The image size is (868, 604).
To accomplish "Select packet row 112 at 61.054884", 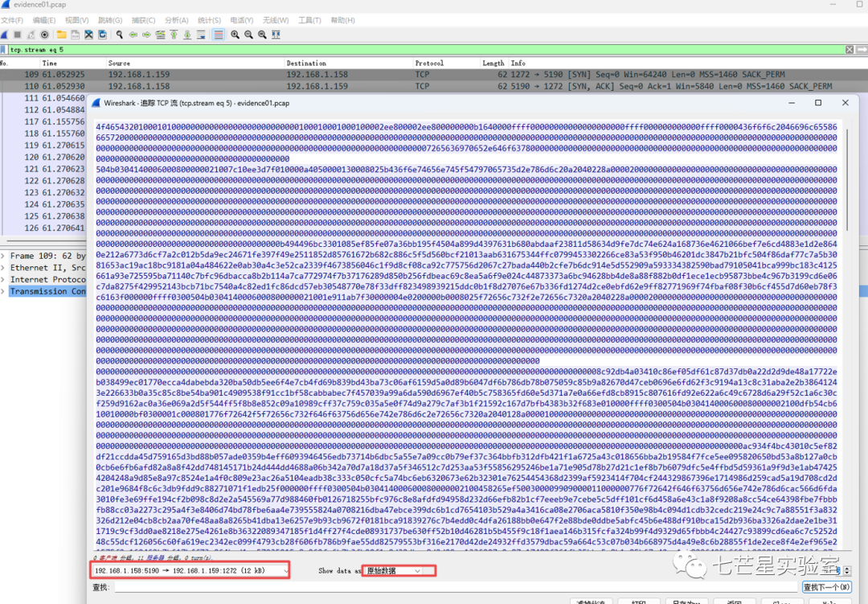I will pos(44,109).
